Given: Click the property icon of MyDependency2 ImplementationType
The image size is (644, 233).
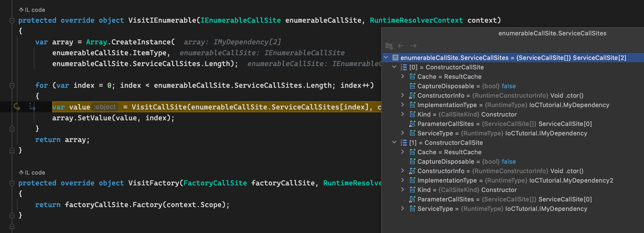Looking at the screenshot, I should click(412, 180).
